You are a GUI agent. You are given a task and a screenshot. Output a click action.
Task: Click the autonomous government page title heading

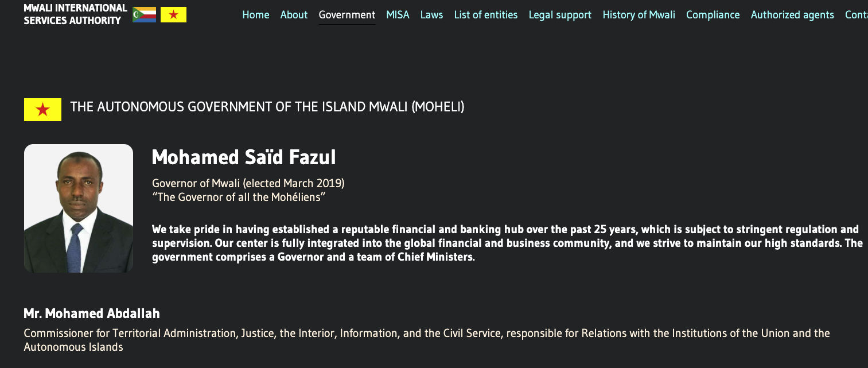coord(267,107)
